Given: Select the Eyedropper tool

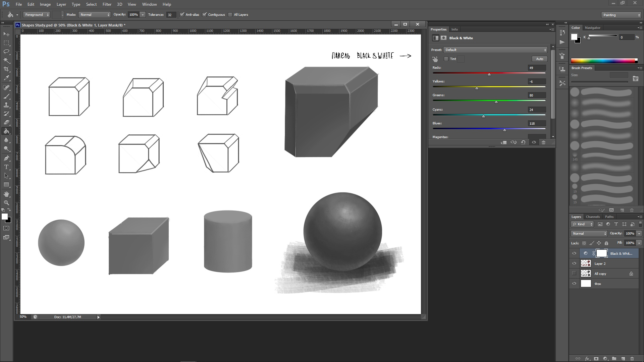Looking at the screenshot, I should (x=7, y=78).
